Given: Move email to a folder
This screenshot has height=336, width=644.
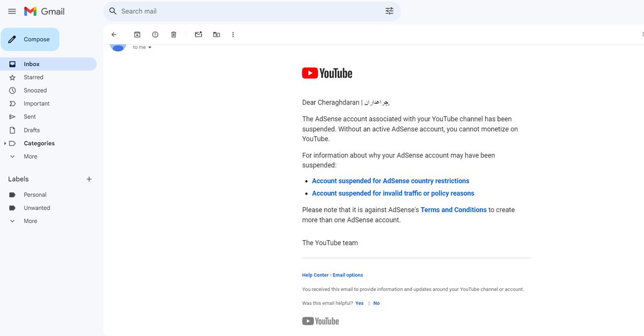Looking at the screenshot, I should pos(216,34).
